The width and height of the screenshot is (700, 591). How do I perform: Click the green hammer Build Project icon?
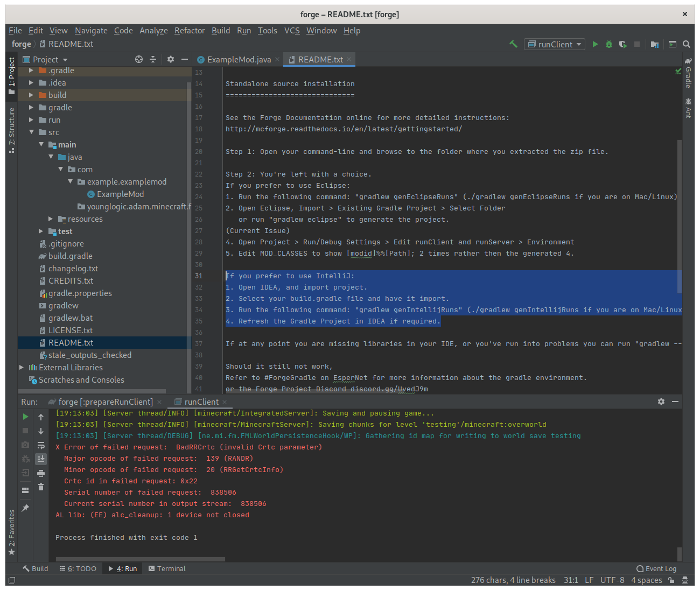tap(513, 44)
